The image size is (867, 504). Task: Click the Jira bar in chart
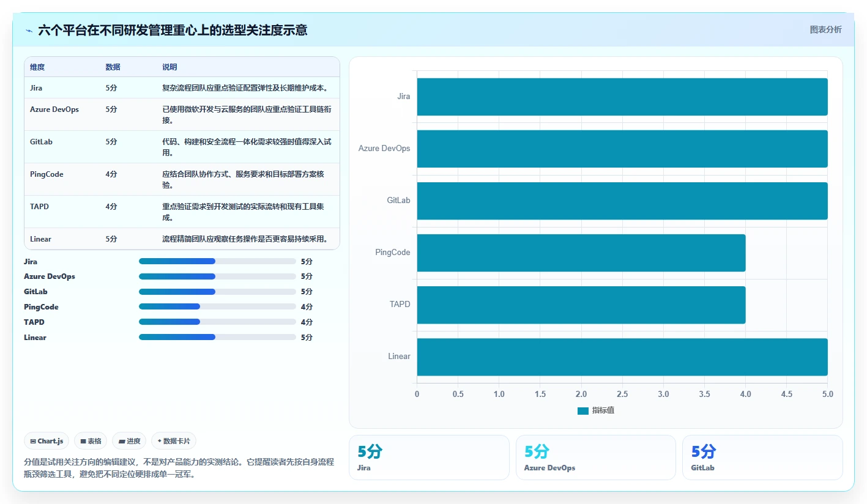tap(622, 97)
